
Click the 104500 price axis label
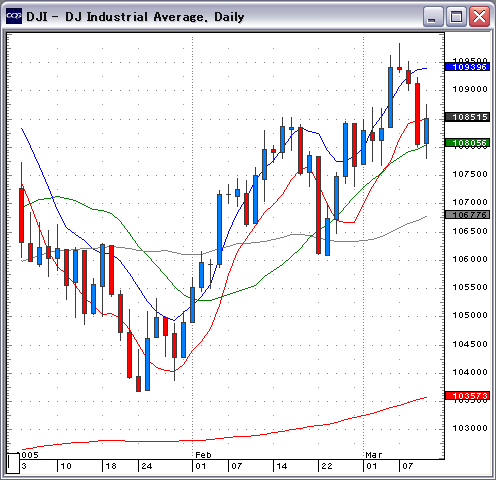click(x=470, y=344)
